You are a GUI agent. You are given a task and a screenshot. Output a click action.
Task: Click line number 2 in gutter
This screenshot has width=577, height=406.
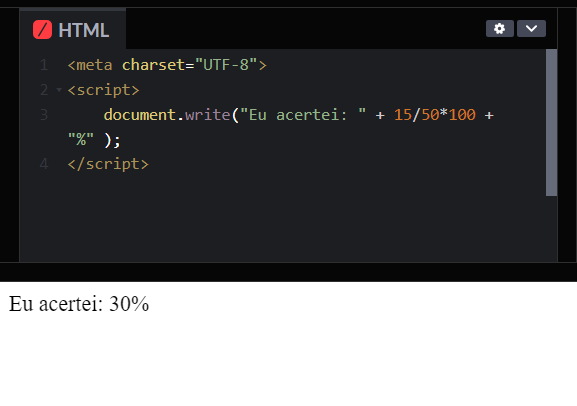click(44, 90)
